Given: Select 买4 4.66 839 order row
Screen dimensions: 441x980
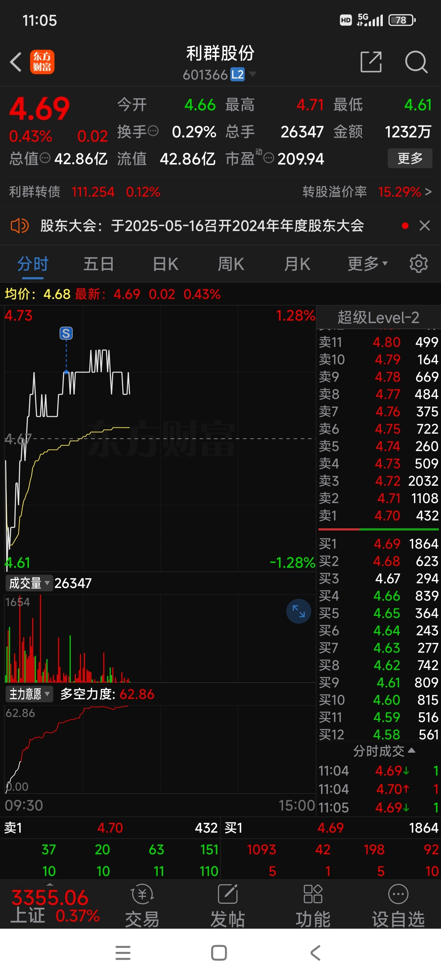Looking at the screenshot, I should tap(378, 596).
